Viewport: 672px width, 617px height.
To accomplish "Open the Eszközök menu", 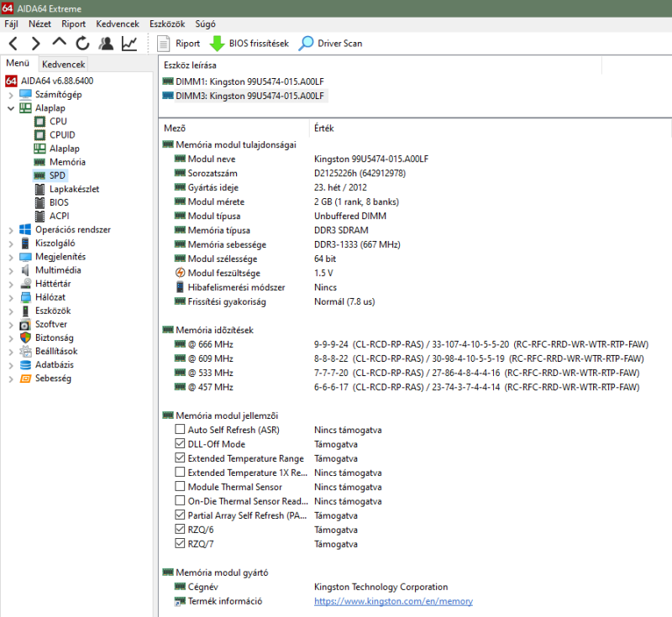I will point(167,24).
